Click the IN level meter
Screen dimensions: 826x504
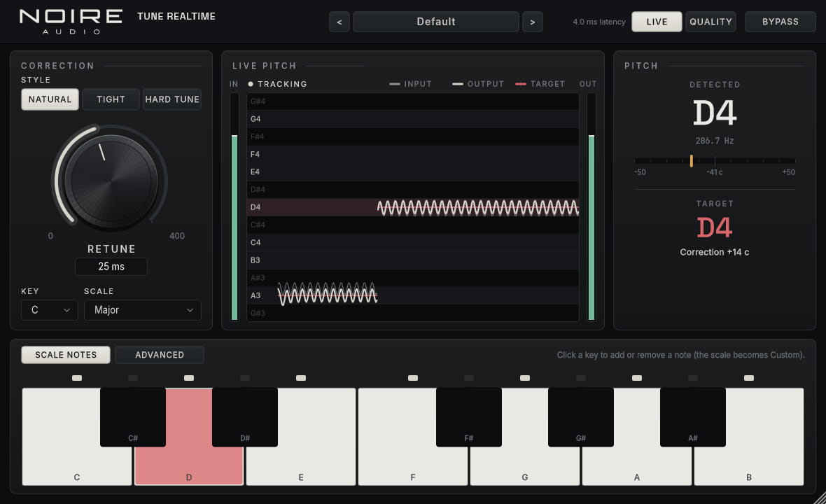234,207
